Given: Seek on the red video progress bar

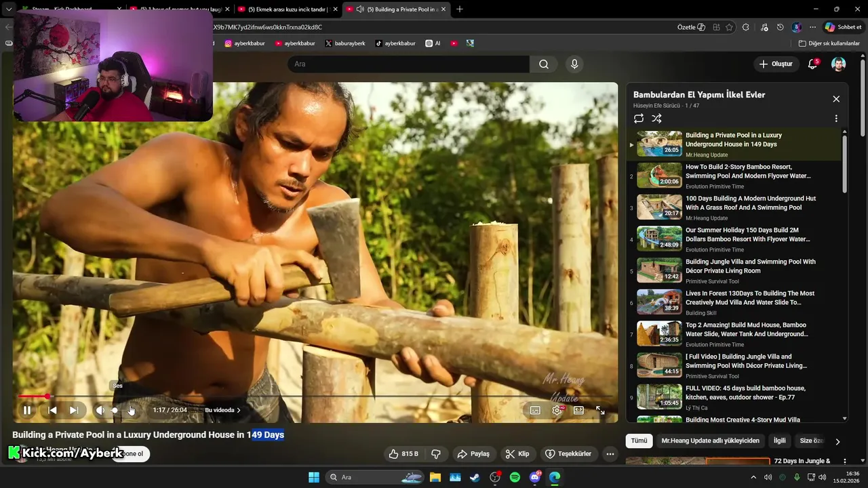Looking at the screenshot, I should (x=316, y=396).
